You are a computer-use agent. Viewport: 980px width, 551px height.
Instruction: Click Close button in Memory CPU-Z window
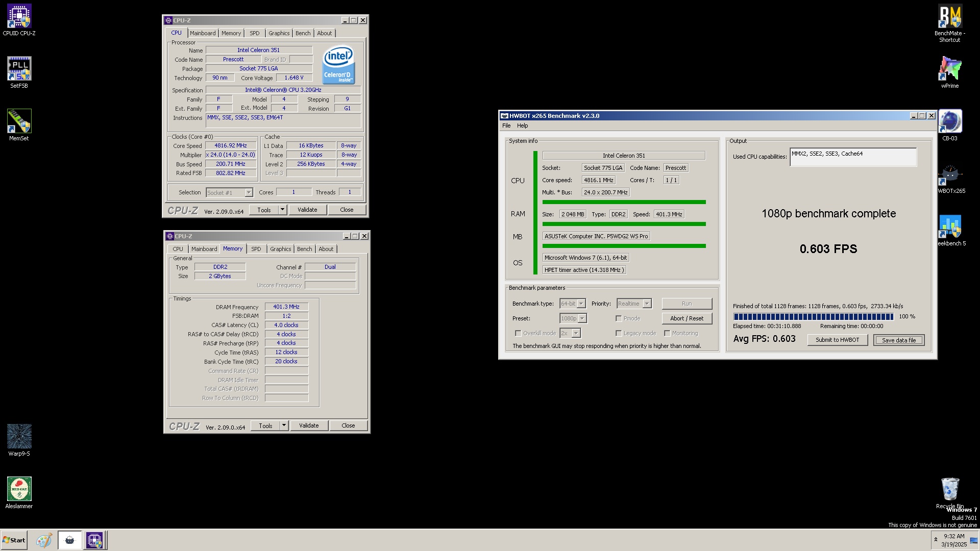click(x=348, y=425)
